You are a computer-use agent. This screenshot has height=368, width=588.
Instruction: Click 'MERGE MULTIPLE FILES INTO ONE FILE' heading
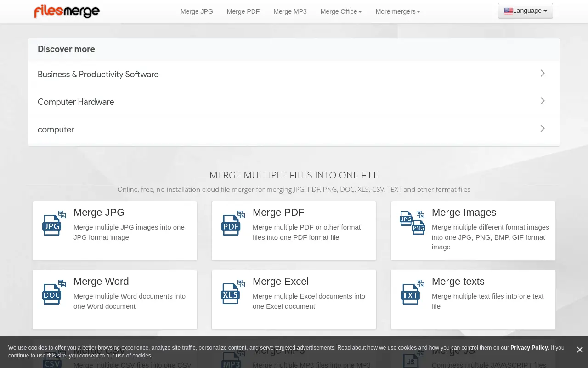(294, 175)
